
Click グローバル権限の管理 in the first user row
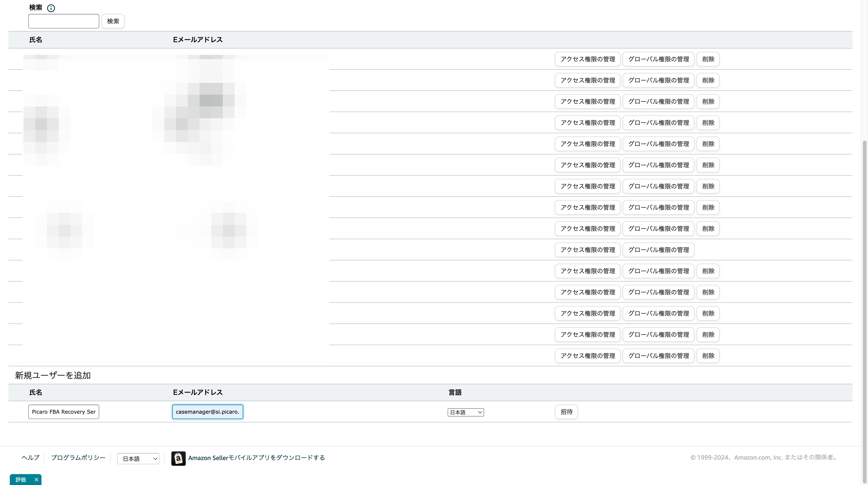click(658, 59)
